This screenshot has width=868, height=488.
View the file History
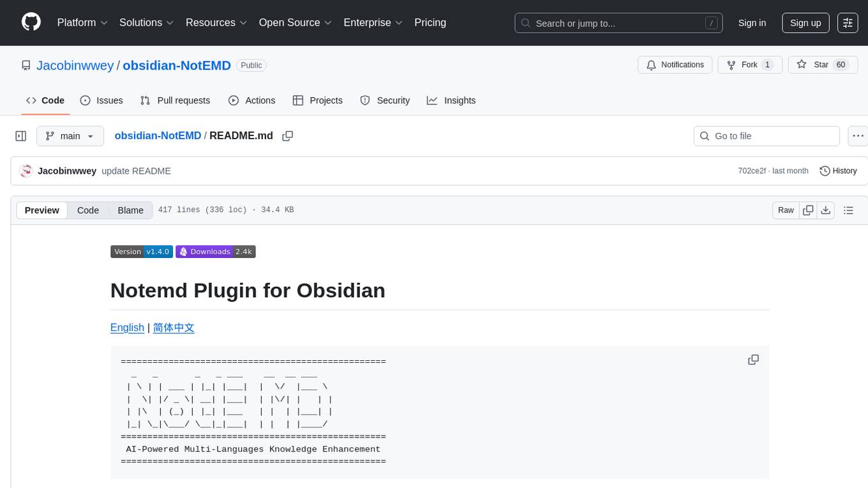click(838, 171)
